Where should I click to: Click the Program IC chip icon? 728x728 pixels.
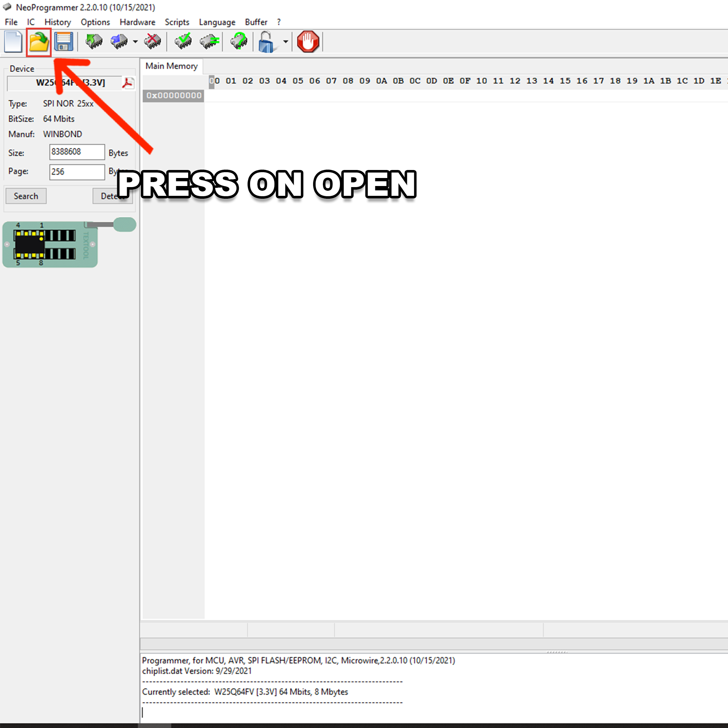point(119,41)
